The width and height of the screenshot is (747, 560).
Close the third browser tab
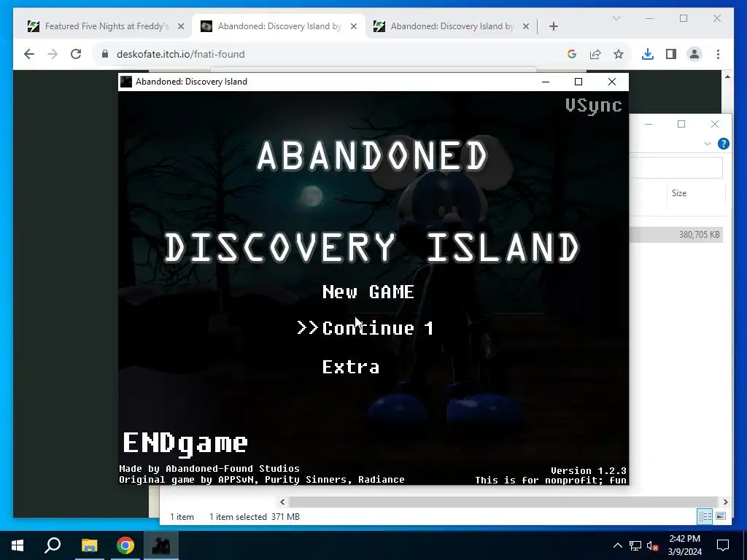click(x=526, y=26)
